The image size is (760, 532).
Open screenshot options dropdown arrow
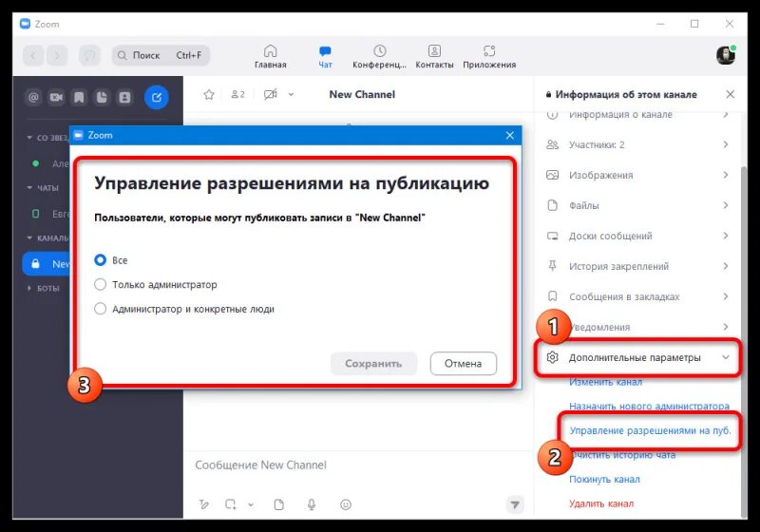(251, 504)
